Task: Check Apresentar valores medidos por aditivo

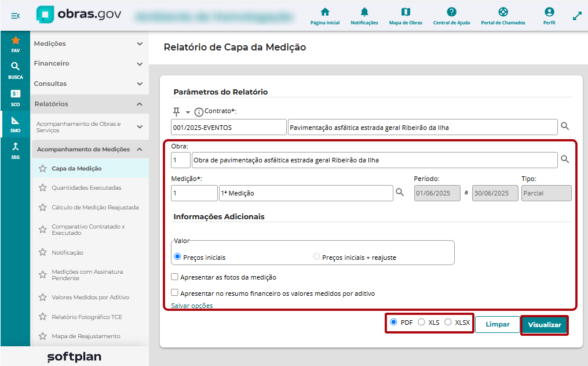Action: (174, 292)
